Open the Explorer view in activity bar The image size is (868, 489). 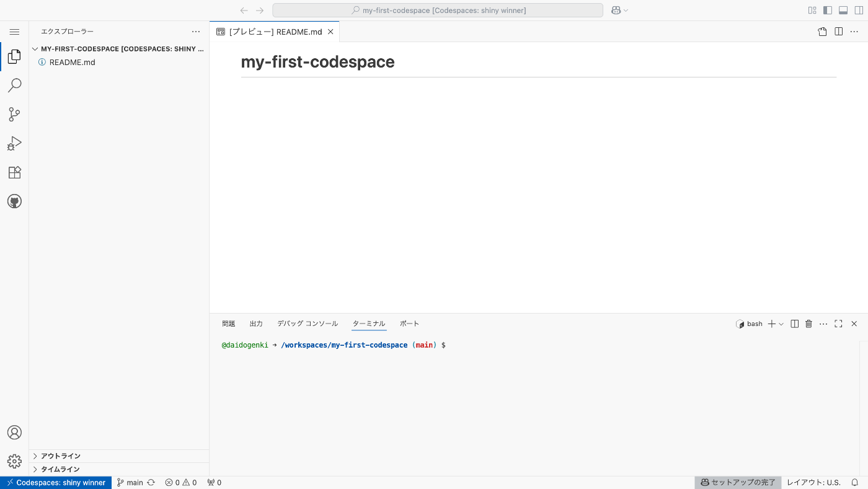[14, 56]
